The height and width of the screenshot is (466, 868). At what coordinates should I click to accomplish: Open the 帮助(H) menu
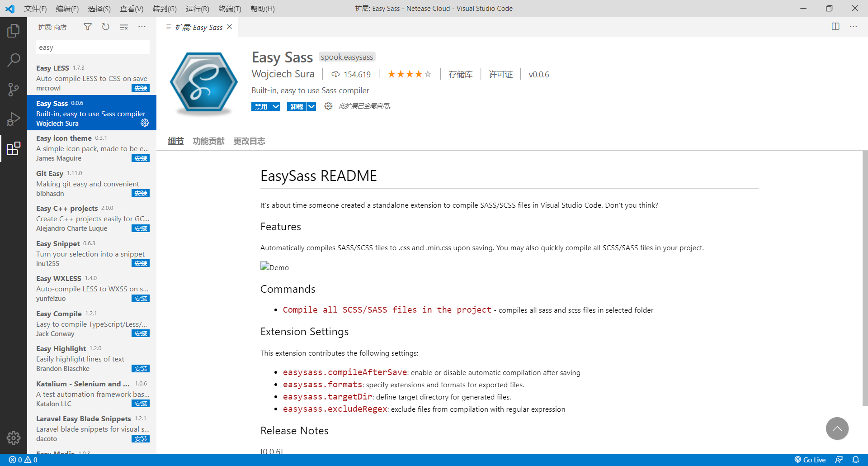pos(262,9)
